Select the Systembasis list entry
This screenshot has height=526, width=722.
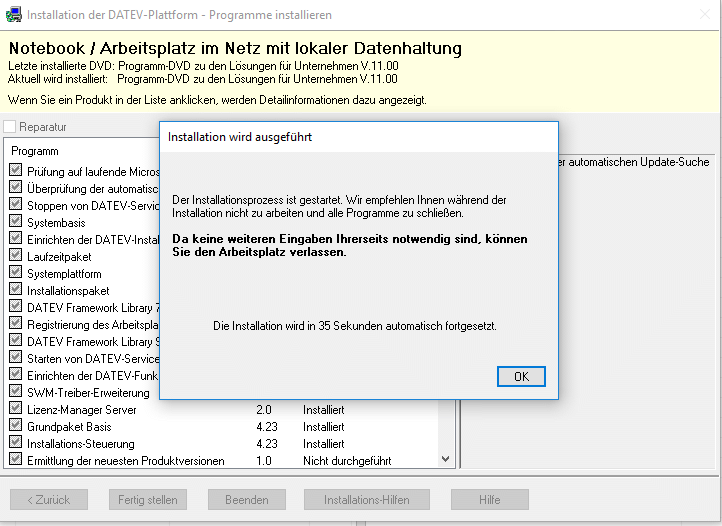coord(56,223)
